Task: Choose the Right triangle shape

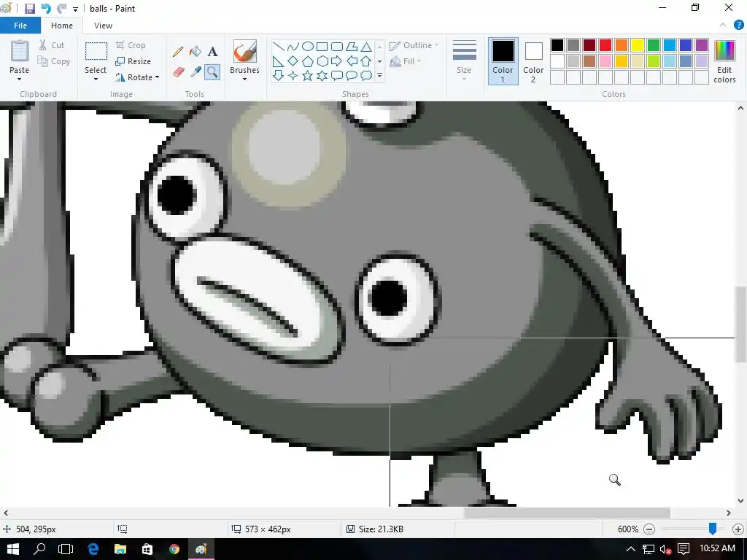Action: tap(278, 61)
